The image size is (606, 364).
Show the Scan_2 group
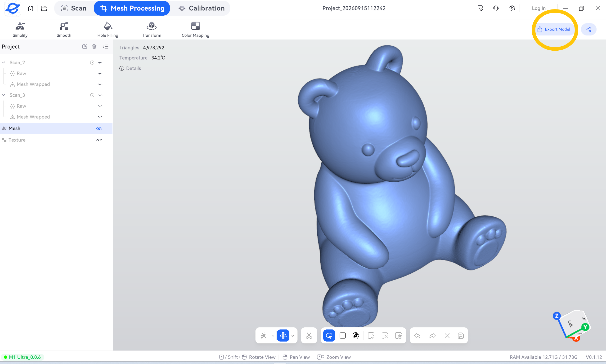[100, 62]
